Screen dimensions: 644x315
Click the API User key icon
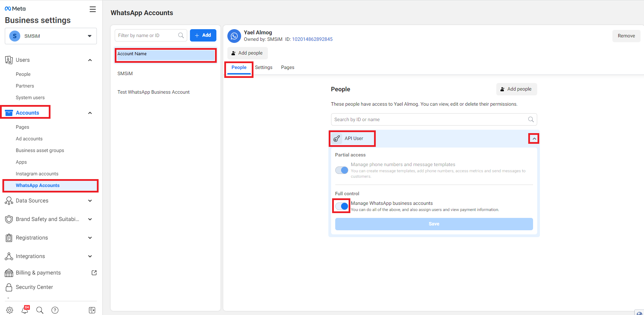point(337,139)
